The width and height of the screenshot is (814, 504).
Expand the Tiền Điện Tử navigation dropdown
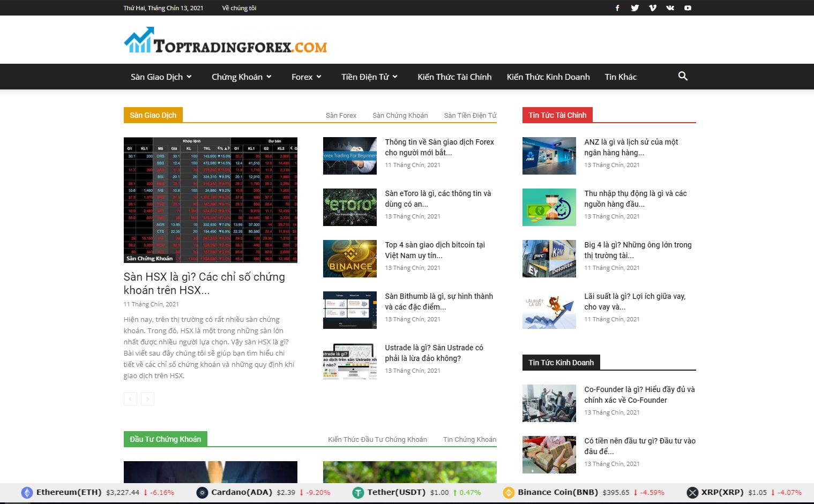point(369,77)
